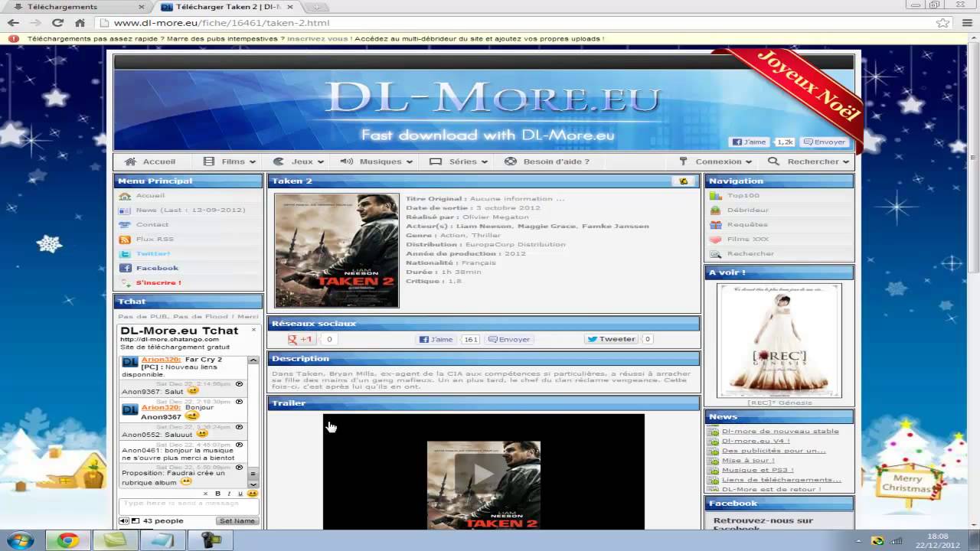Open the Jeux dropdown menu

(299, 161)
